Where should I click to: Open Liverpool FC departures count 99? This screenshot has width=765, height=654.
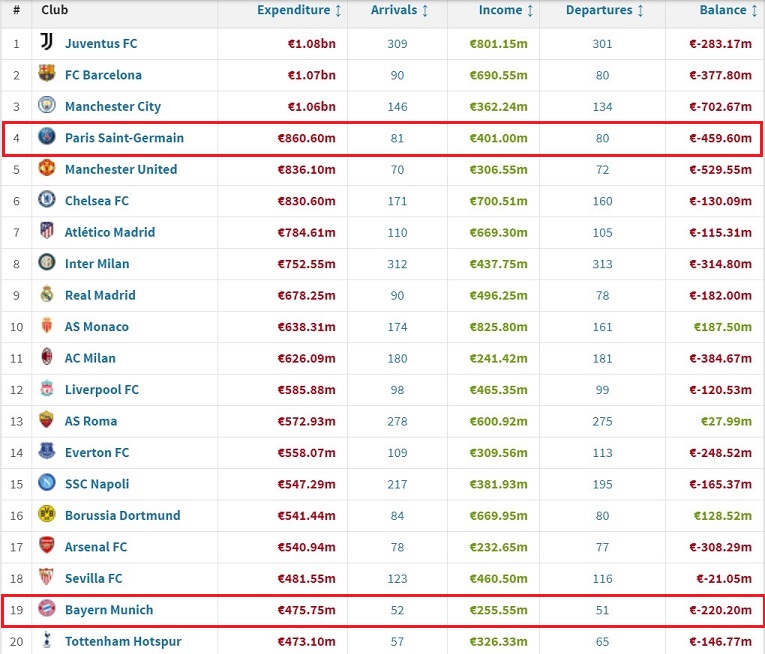click(x=603, y=390)
